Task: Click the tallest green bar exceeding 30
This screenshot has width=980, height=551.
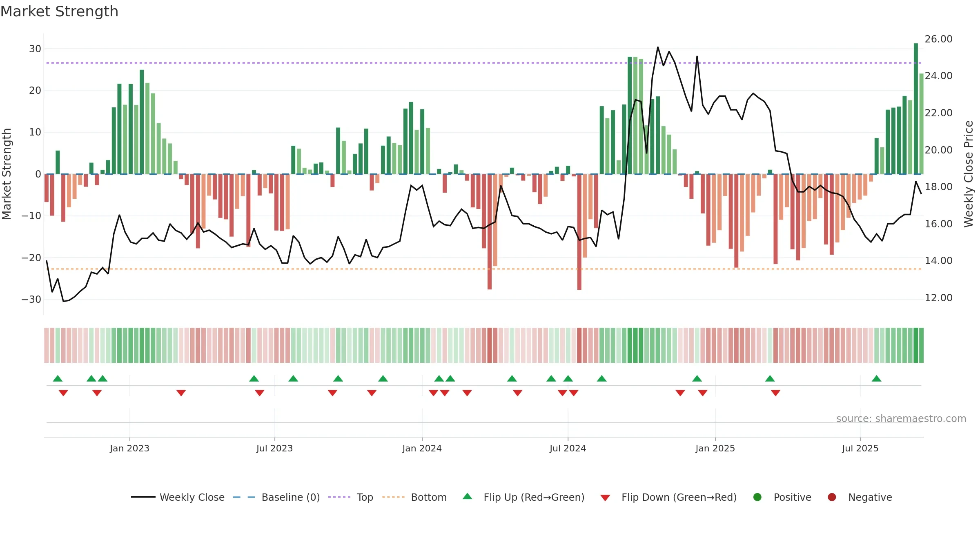Action: [916, 109]
